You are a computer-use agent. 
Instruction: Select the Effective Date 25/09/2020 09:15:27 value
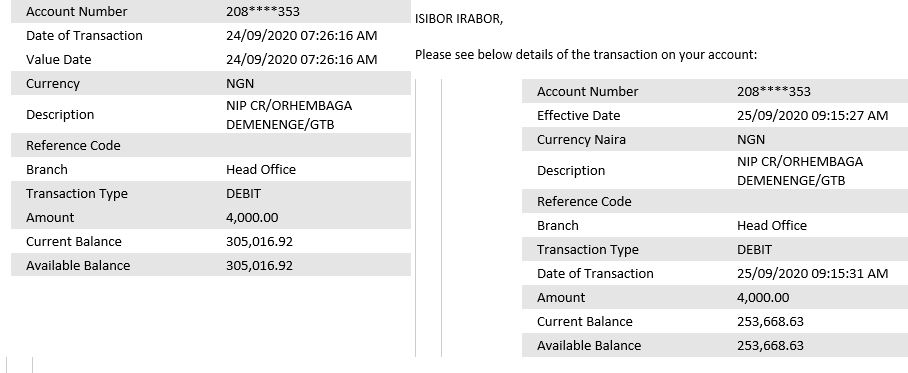point(812,116)
